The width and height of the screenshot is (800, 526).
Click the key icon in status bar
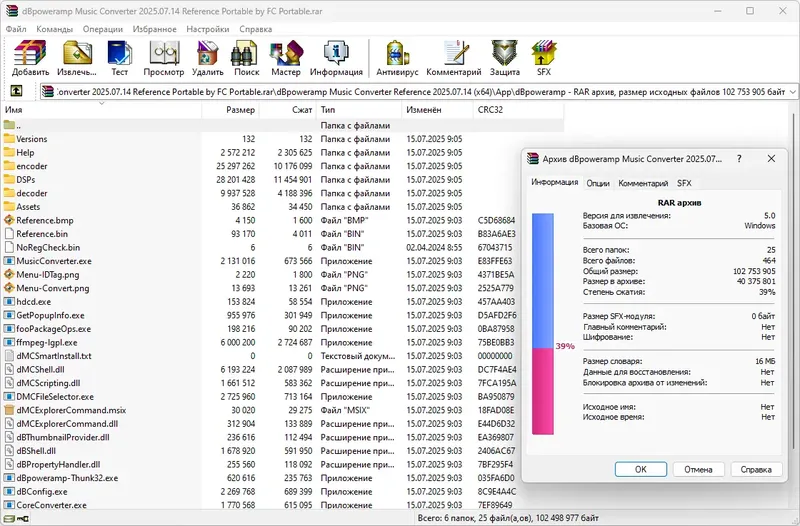pyautogui.click(x=23, y=519)
